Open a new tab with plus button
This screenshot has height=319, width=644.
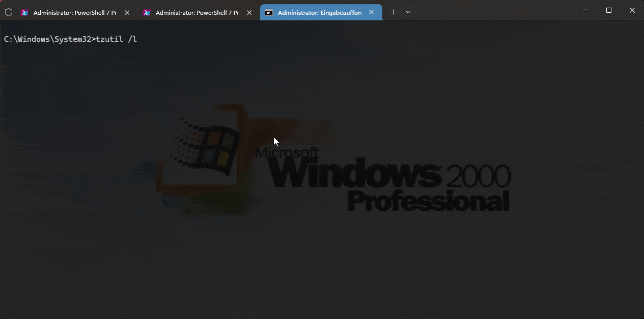click(x=393, y=12)
